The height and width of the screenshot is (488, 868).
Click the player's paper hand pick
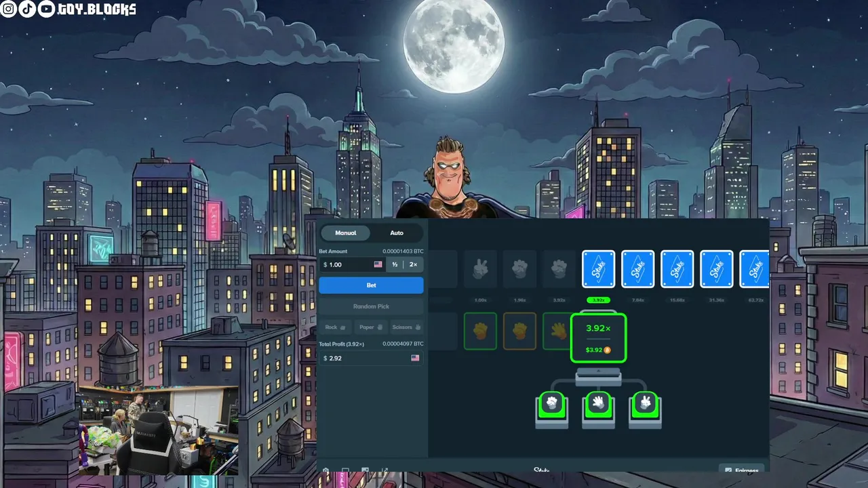tap(557, 331)
